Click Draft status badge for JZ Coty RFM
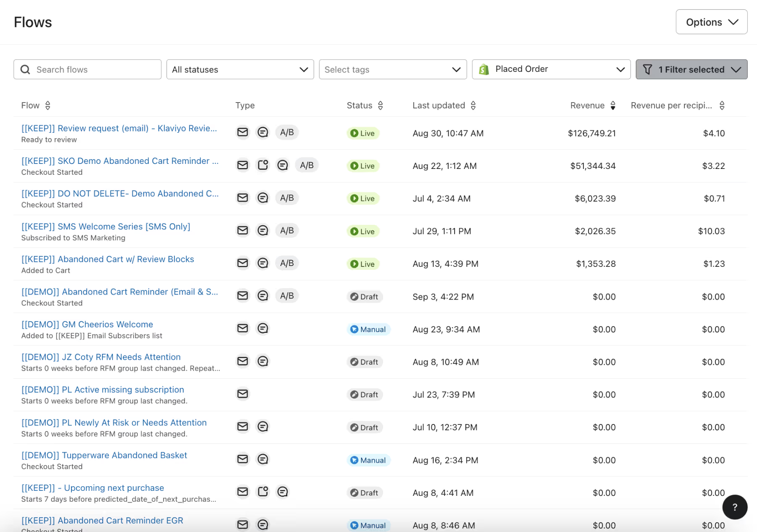The image size is (757, 532). point(365,362)
